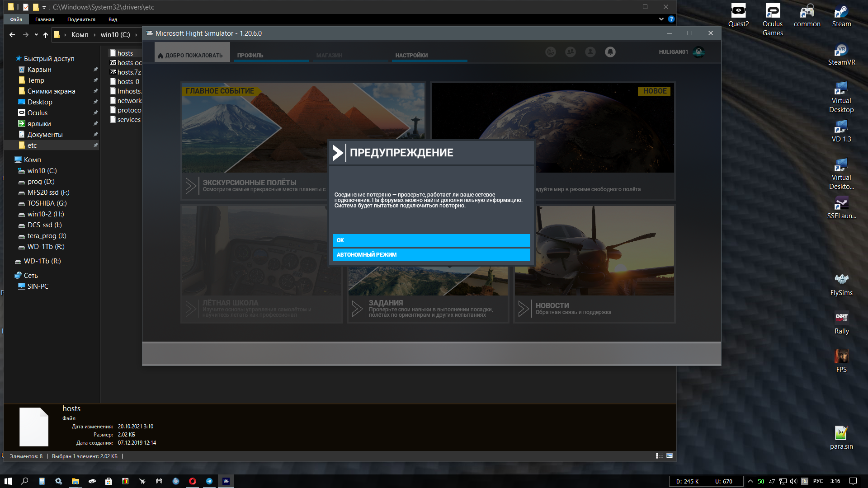This screenshot has width=868, height=488.
Task: Click the single-user profile icon
Action: [590, 52]
